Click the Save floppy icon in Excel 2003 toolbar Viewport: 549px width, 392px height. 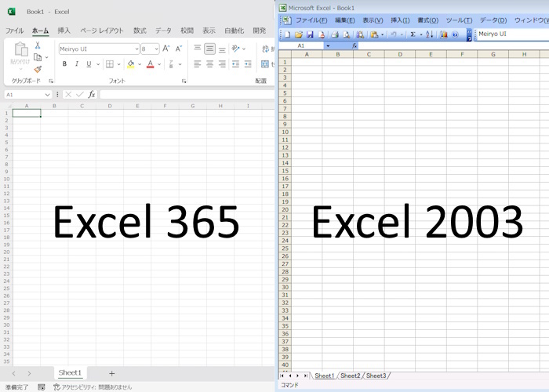(x=310, y=34)
